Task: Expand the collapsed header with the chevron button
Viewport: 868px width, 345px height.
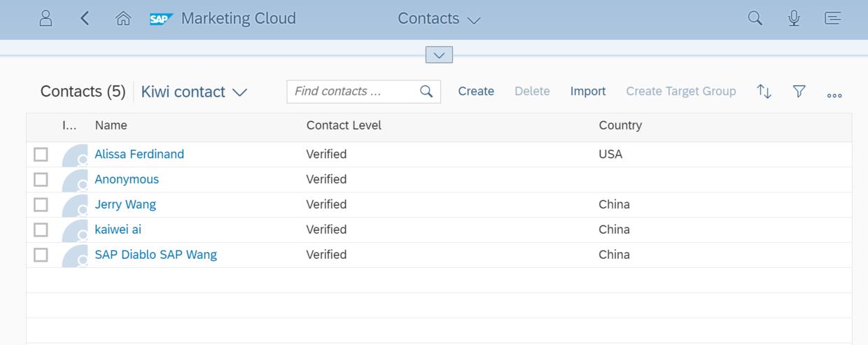Action: (439, 55)
